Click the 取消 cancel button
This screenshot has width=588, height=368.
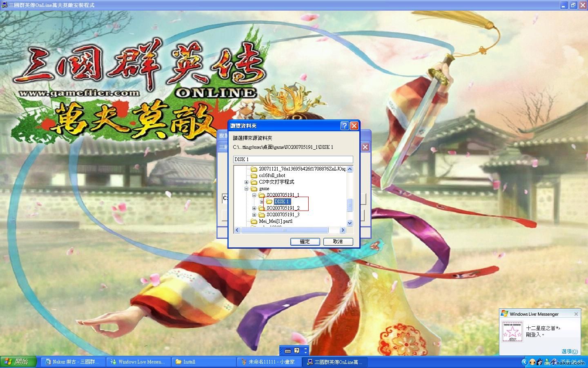click(338, 242)
